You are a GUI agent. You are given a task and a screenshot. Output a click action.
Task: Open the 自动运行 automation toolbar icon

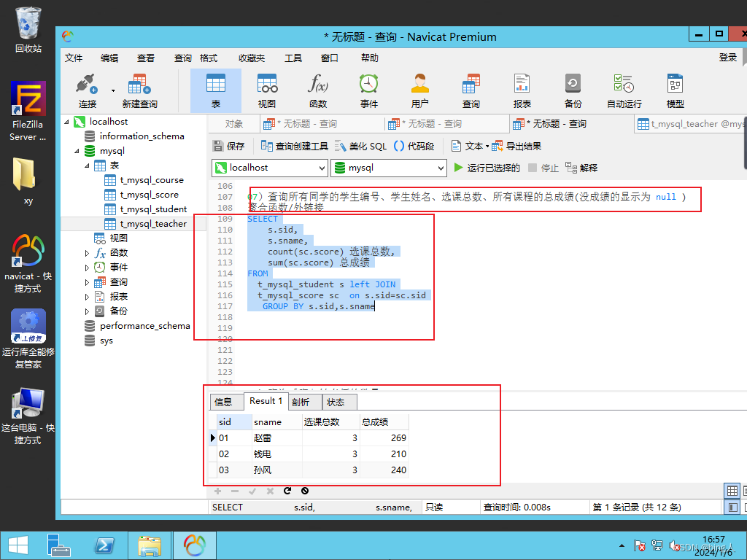point(624,91)
